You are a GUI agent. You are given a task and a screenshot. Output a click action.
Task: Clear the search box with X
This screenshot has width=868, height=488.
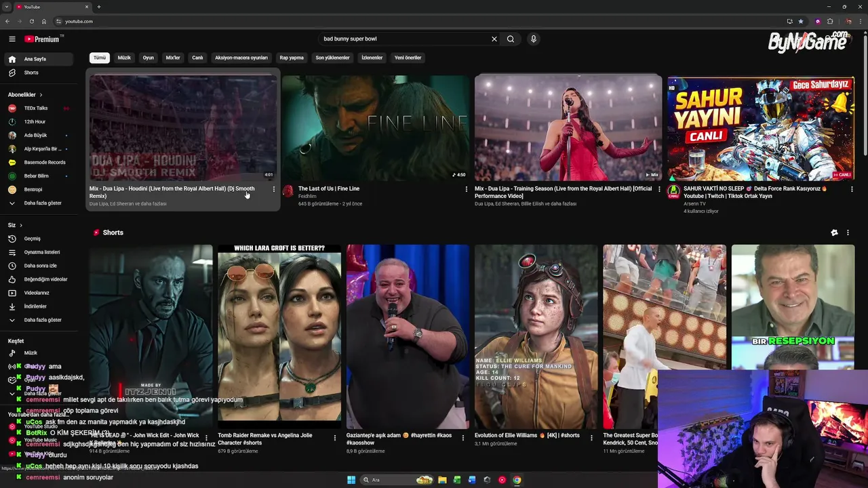(x=494, y=39)
